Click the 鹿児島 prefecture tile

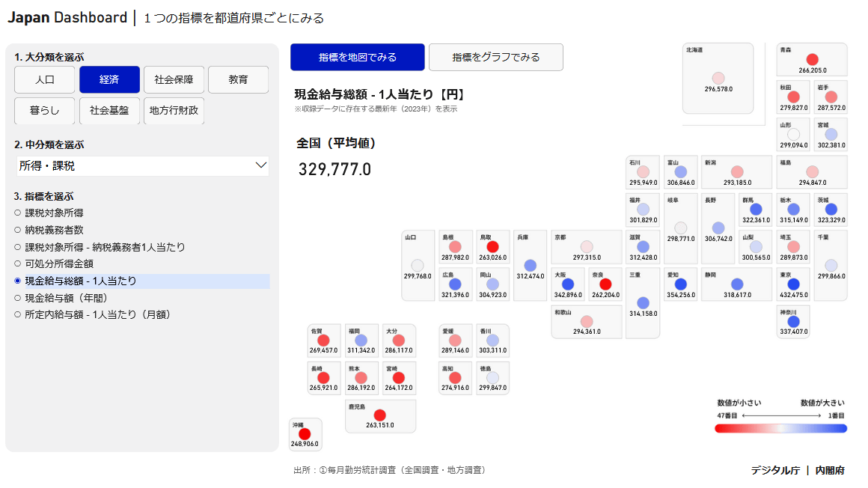pos(380,416)
